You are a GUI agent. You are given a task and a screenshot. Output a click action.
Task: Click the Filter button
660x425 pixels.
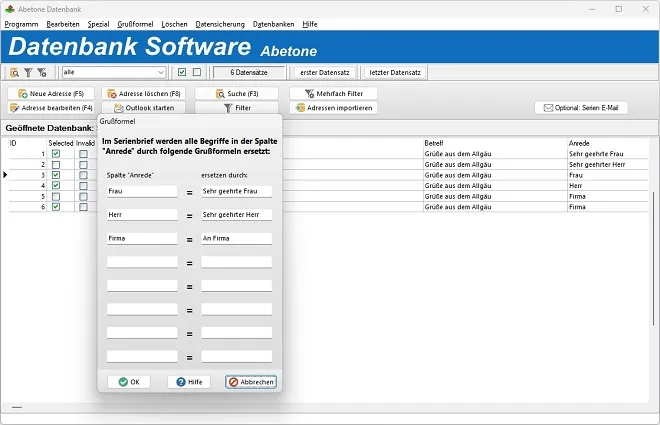(x=237, y=108)
